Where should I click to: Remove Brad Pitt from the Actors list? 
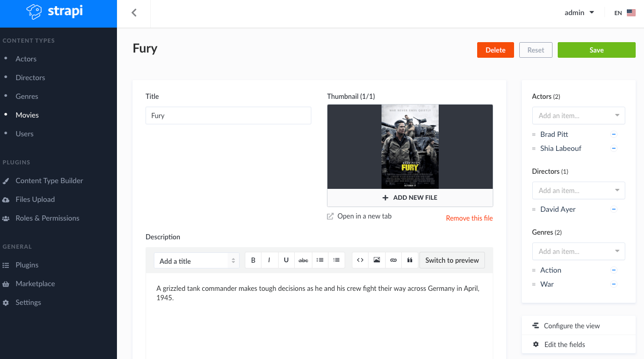pos(614,134)
